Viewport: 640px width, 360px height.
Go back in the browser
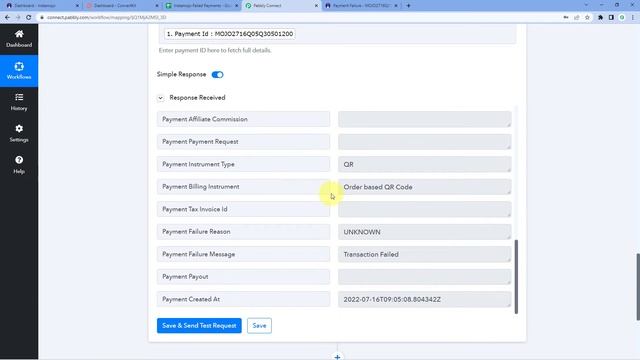[7, 18]
